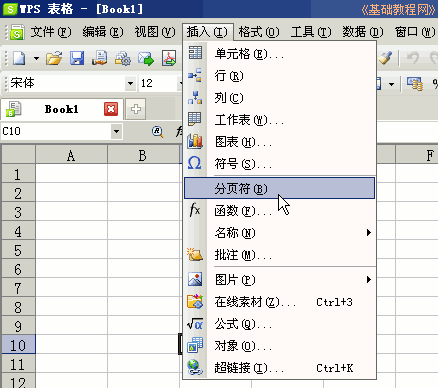Click the Open folder toolbar icon
The image size is (438, 388).
tap(54, 58)
